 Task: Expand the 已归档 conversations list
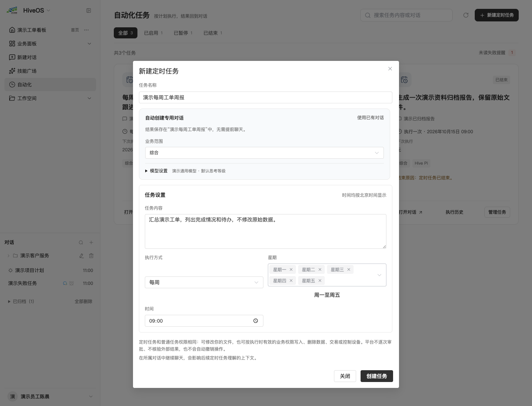click(21, 302)
